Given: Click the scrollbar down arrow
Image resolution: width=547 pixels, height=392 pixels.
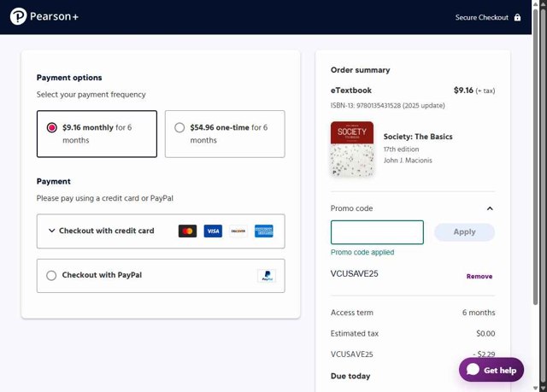Looking at the screenshot, I should click(536, 388).
